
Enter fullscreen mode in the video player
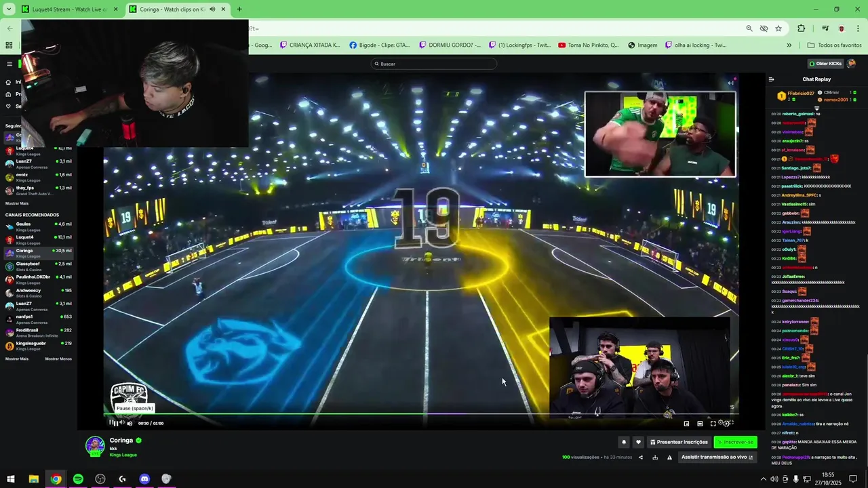[713, 424]
